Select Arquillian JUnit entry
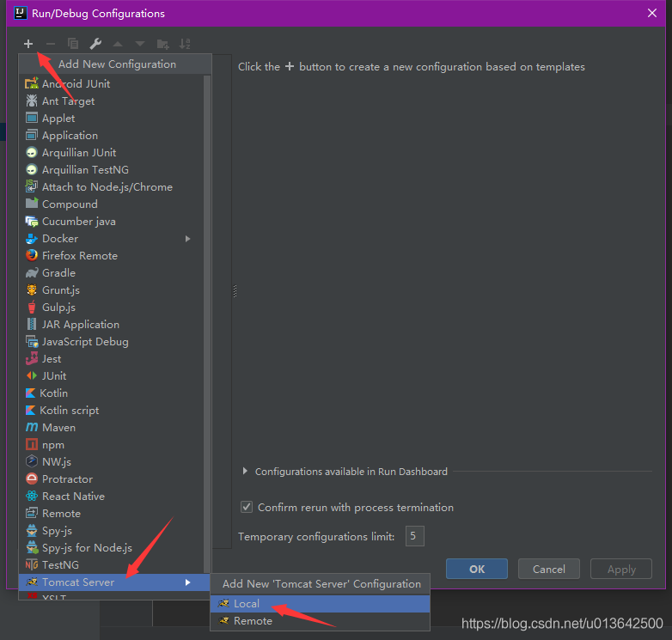The image size is (672, 640). tap(112, 153)
